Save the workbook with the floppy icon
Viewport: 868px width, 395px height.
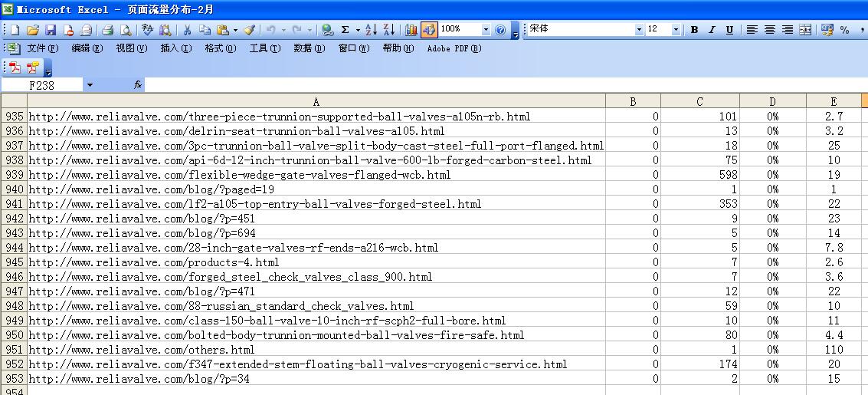[x=51, y=30]
